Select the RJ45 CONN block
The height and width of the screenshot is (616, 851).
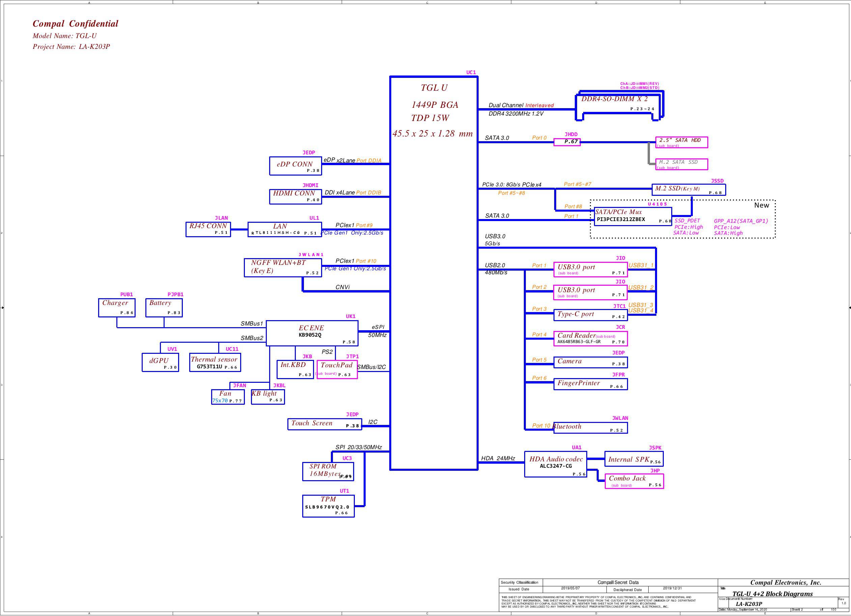coord(208,229)
